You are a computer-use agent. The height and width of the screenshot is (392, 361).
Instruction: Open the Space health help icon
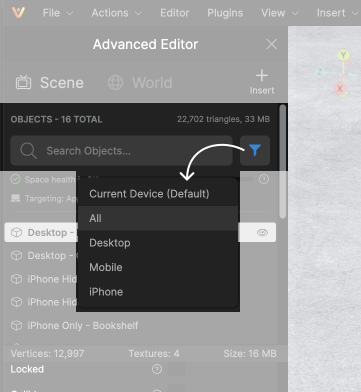pyautogui.click(x=264, y=179)
